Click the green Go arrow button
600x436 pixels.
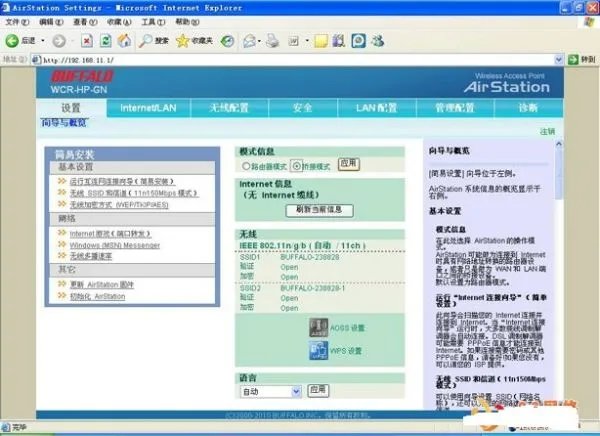(573, 59)
